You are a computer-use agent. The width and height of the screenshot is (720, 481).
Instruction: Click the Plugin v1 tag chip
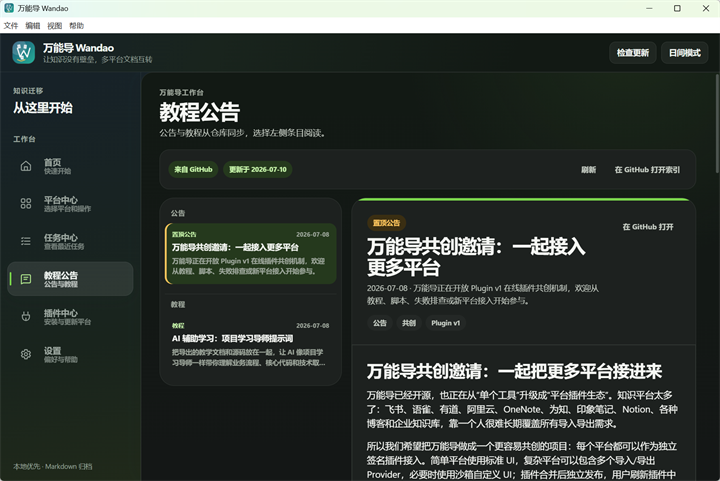(x=445, y=323)
